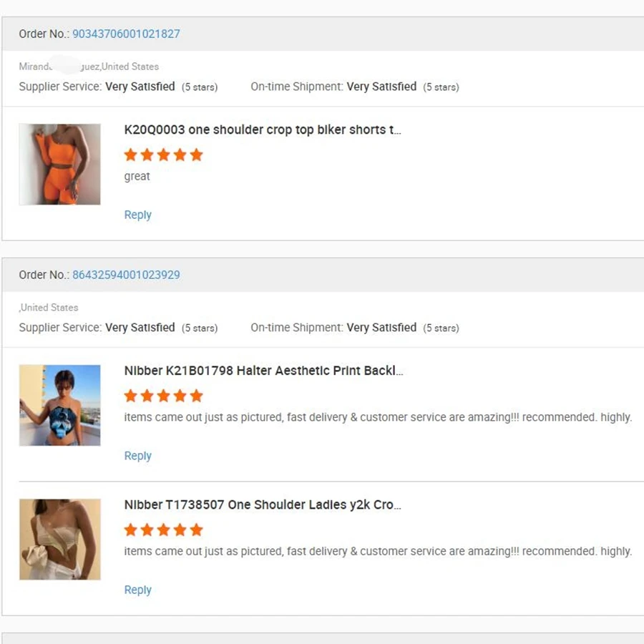Click the fifth star of K21B01798 rating
This screenshot has width=644, height=644.
click(x=197, y=396)
